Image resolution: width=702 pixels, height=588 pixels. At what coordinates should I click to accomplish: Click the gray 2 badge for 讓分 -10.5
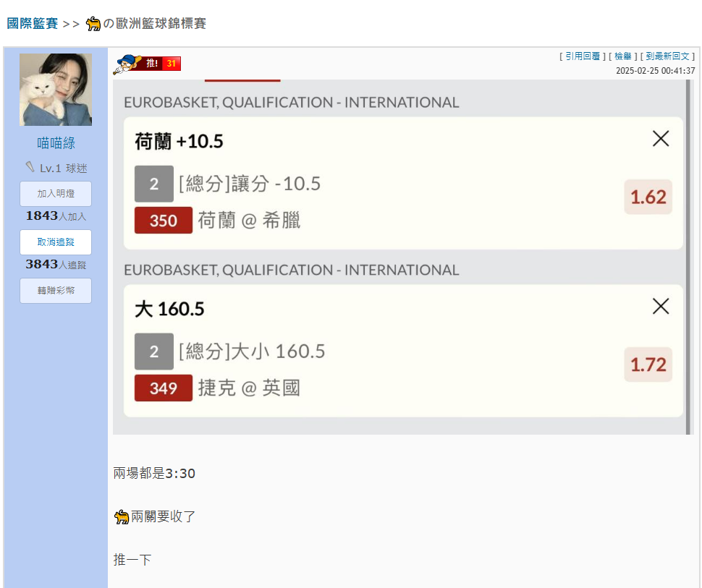(x=154, y=184)
